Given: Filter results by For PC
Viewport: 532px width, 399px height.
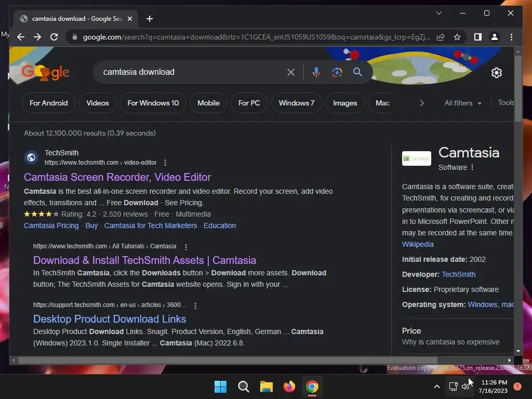Looking at the screenshot, I should click(249, 103).
